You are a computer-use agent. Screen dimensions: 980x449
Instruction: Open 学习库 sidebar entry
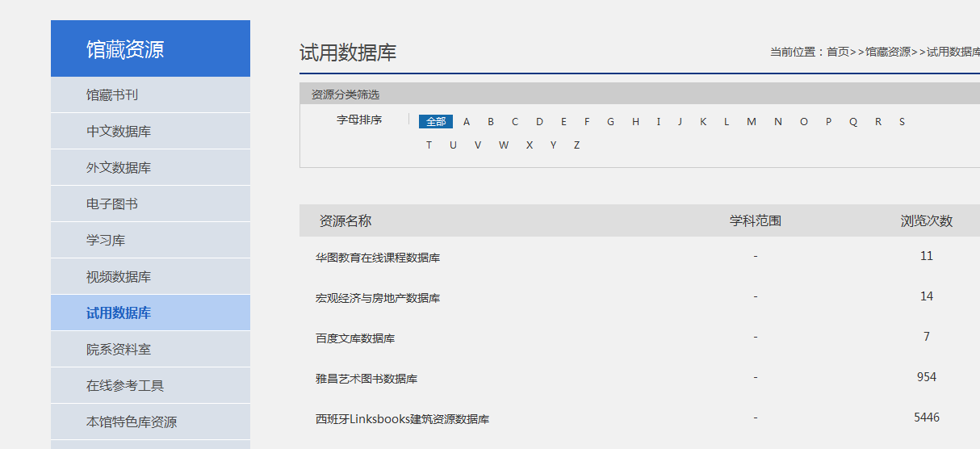pos(150,240)
